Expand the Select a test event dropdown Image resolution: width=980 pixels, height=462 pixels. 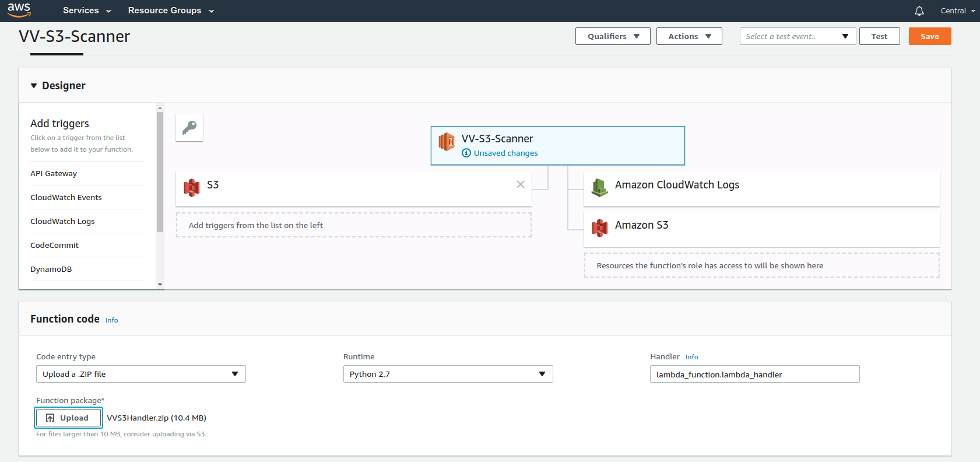797,36
